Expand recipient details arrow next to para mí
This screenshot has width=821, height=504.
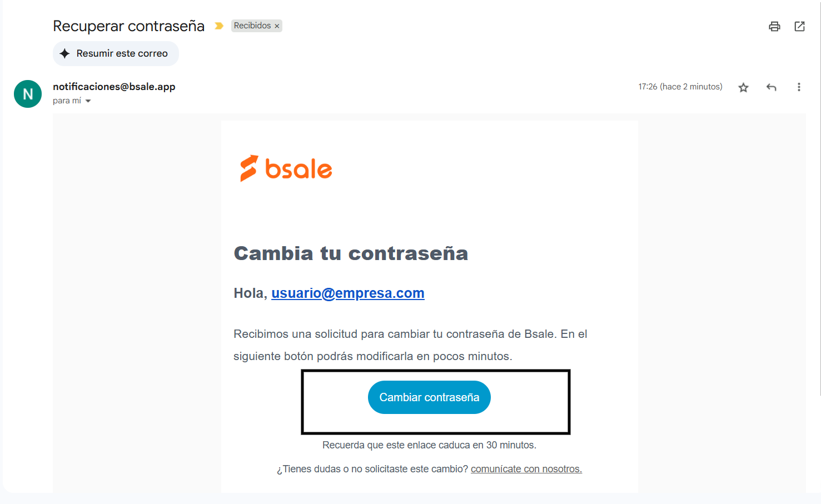click(x=88, y=101)
